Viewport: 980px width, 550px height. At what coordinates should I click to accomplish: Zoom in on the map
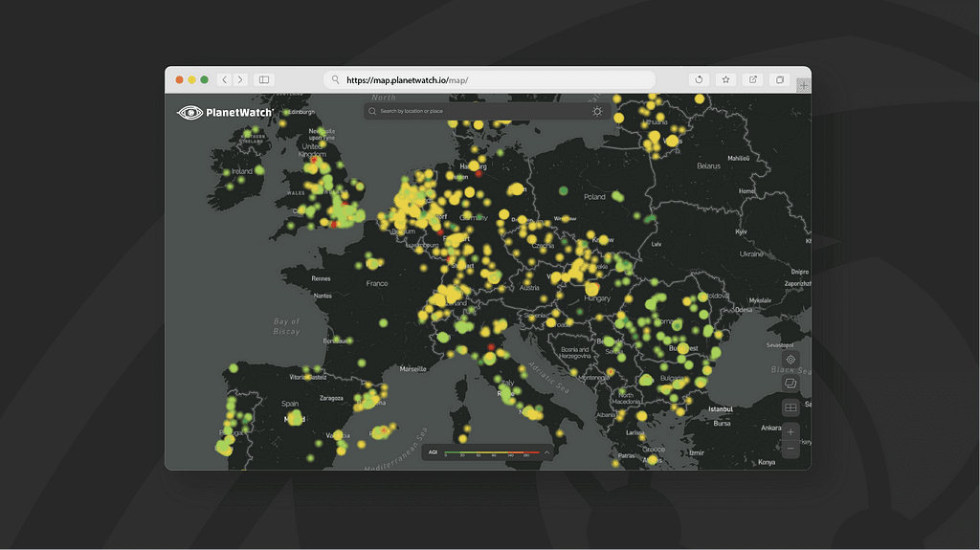coord(791,432)
